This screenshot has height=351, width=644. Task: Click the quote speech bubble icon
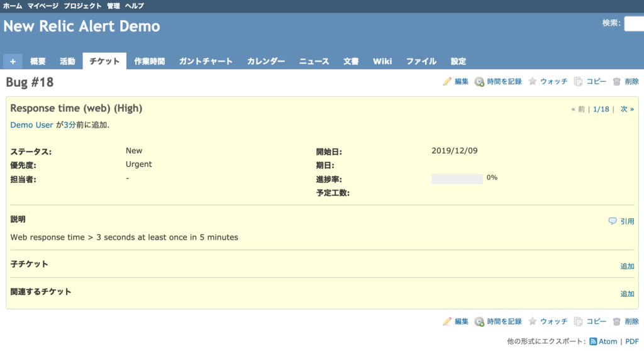click(x=613, y=221)
